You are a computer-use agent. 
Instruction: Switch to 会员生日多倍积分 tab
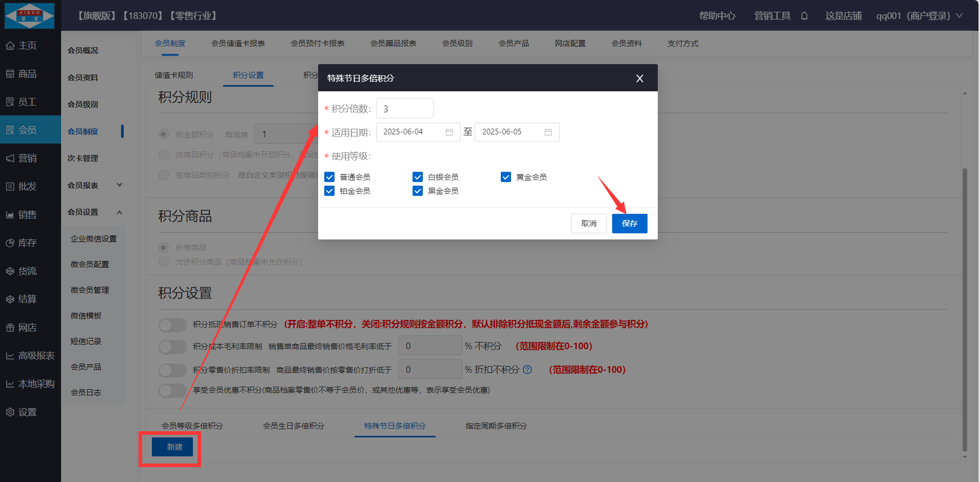point(293,426)
